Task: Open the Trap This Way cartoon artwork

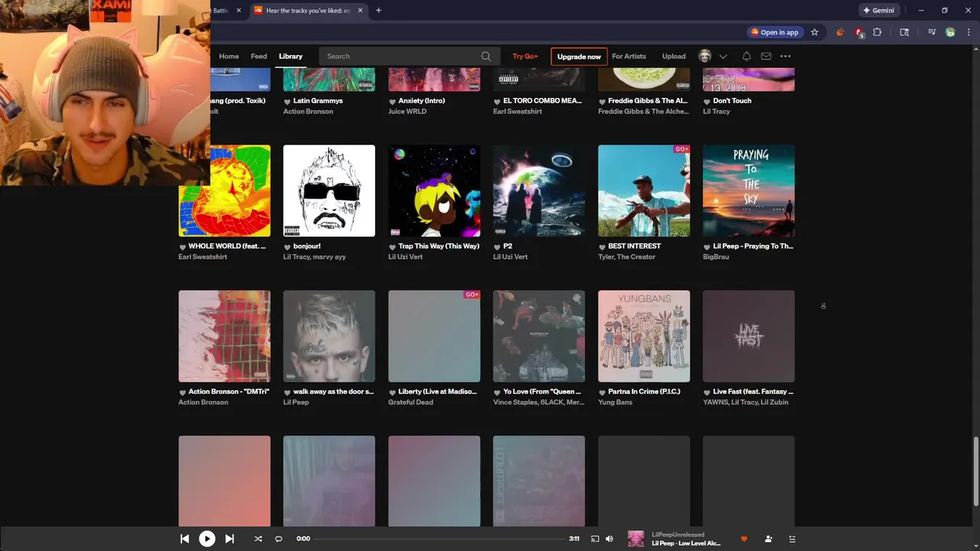Action: click(x=434, y=191)
